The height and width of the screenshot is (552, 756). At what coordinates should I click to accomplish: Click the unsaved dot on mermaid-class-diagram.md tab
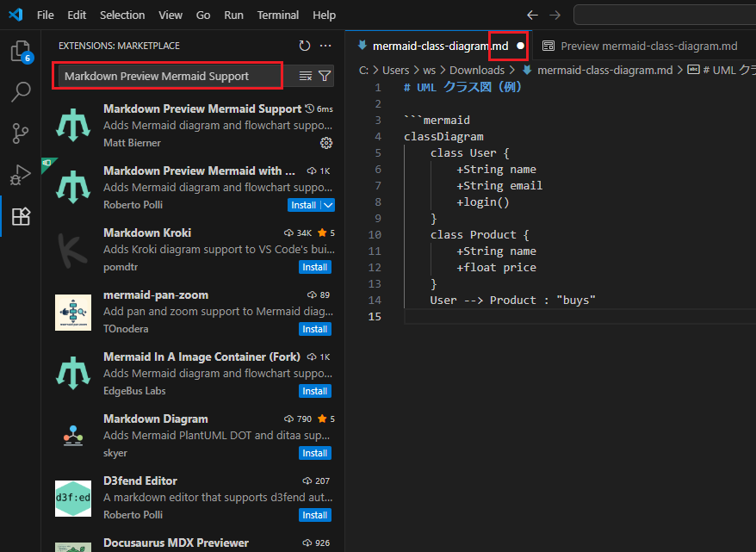pos(520,46)
